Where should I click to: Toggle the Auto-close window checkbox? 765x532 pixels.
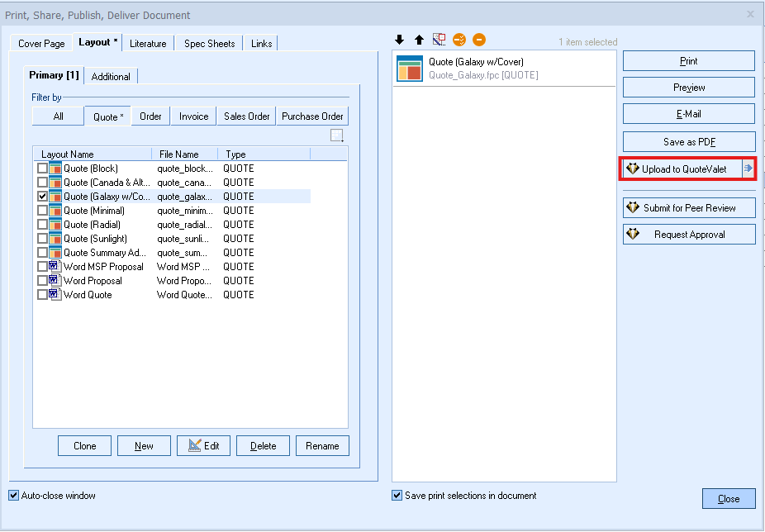[x=13, y=496]
